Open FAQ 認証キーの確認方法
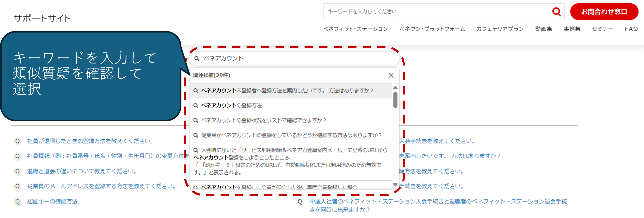Screen dimensions: 644x218 (x=52, y=202)
